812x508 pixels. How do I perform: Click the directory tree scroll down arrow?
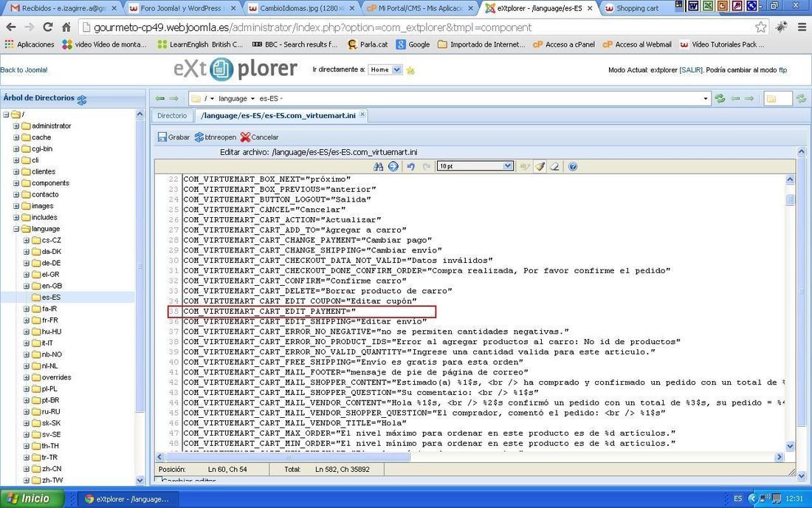pos(140,480)
